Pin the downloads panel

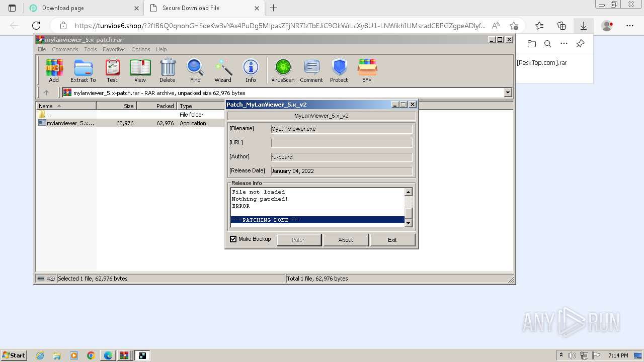click(580, 44)
